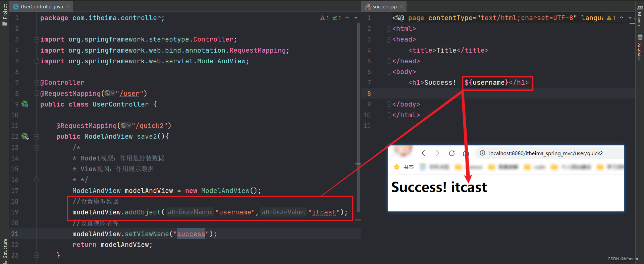Click warning indicator in UserController.java editor
Image resolution: width=644 pixels, height=264 pixels.
click(324, 18)
